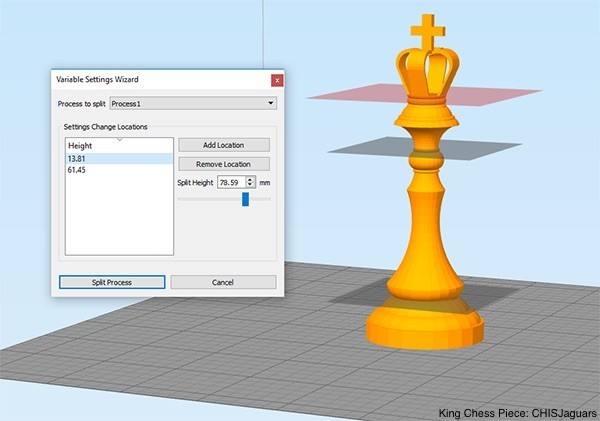This screenshot has height=421, width=600.
Task: Click the Add Location button
Action: click(224, 146)
